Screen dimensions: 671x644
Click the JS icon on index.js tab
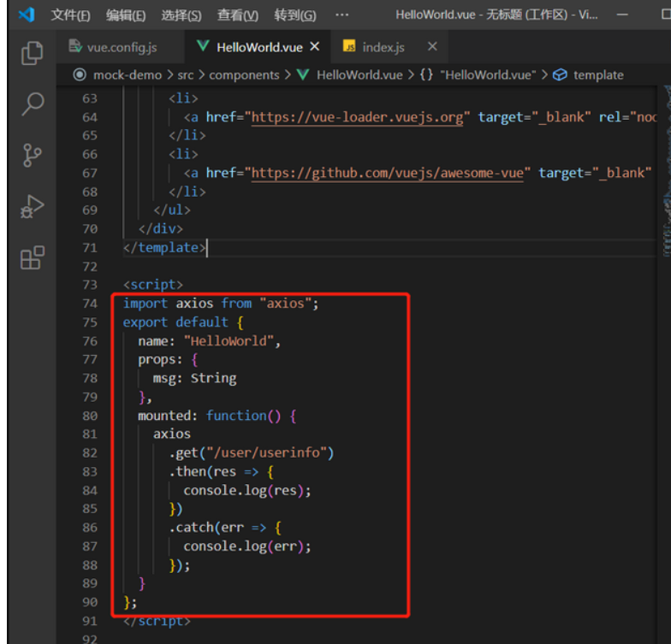(x=349, y=46)
